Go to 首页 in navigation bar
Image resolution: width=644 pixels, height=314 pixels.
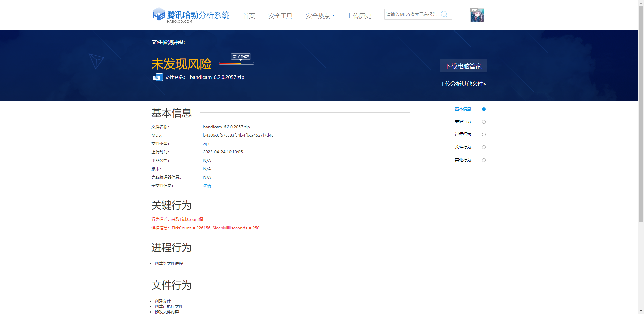(x=249, y=16)
